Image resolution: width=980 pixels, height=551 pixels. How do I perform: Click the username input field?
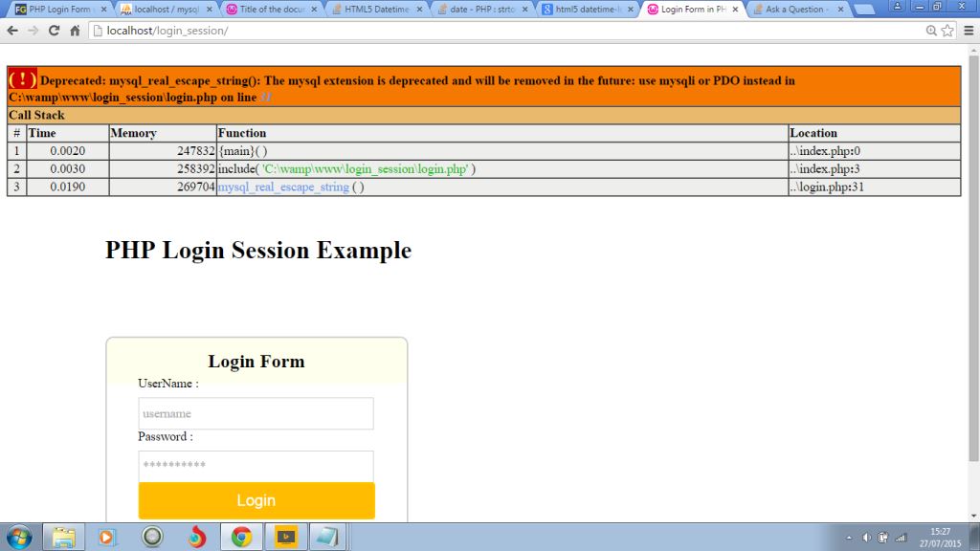point(256,412)
